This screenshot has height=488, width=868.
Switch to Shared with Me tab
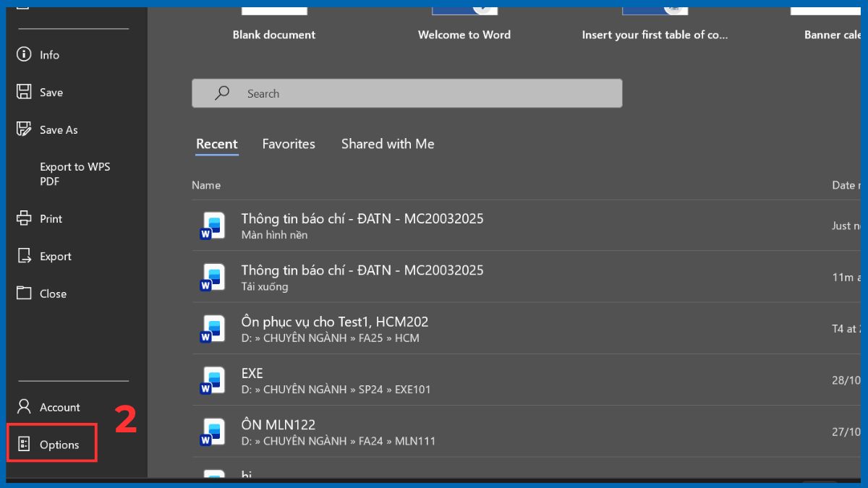coord(388,144)
